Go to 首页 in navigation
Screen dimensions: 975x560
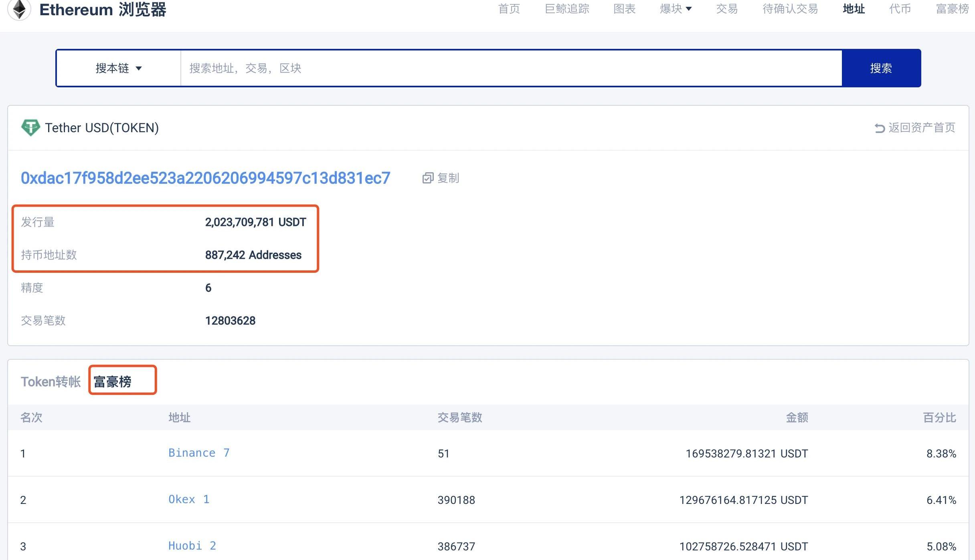(x=509, y=9)
